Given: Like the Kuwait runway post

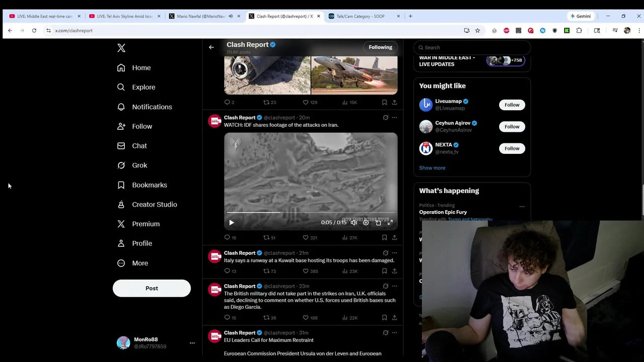Looking at the screenshot, I should [x=310, y=271].
